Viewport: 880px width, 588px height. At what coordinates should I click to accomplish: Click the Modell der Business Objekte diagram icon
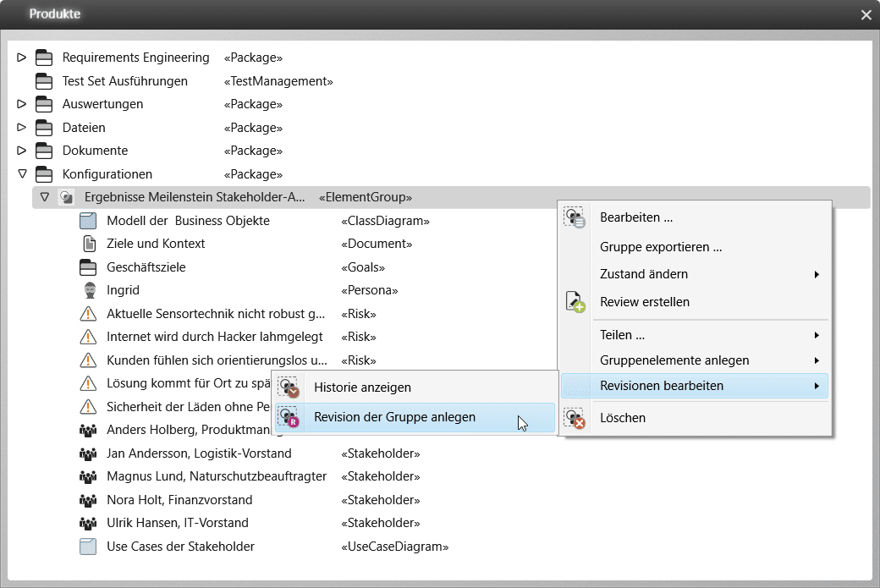(88, 221)
